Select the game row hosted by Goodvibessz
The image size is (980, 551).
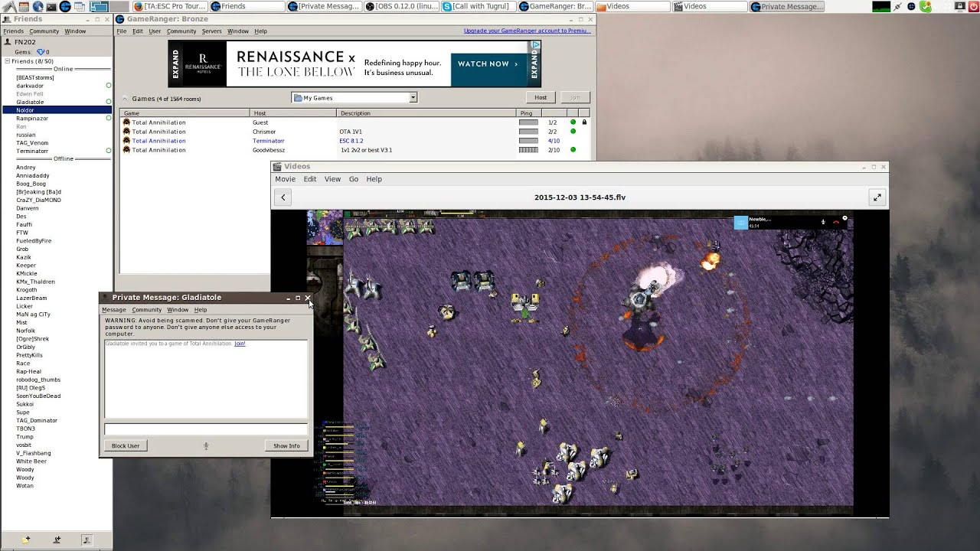pyautogui.click(x=355, y=150)
